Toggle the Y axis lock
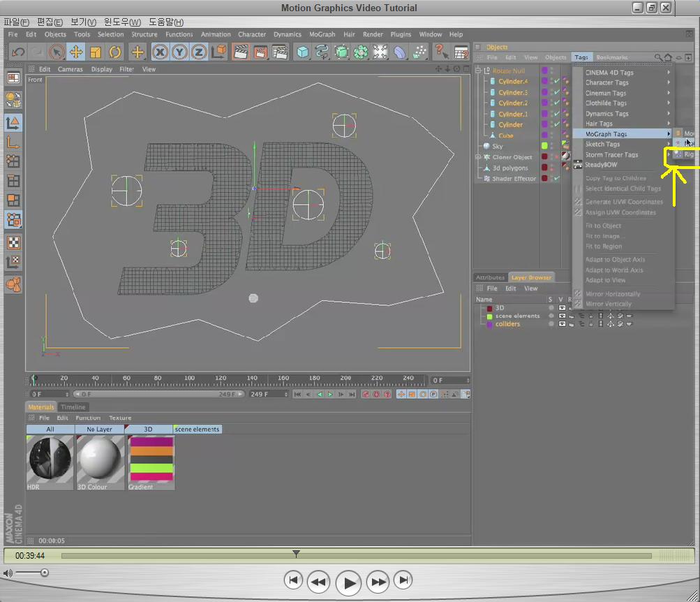The image size is (700, 602). click(x=179, y=52)
